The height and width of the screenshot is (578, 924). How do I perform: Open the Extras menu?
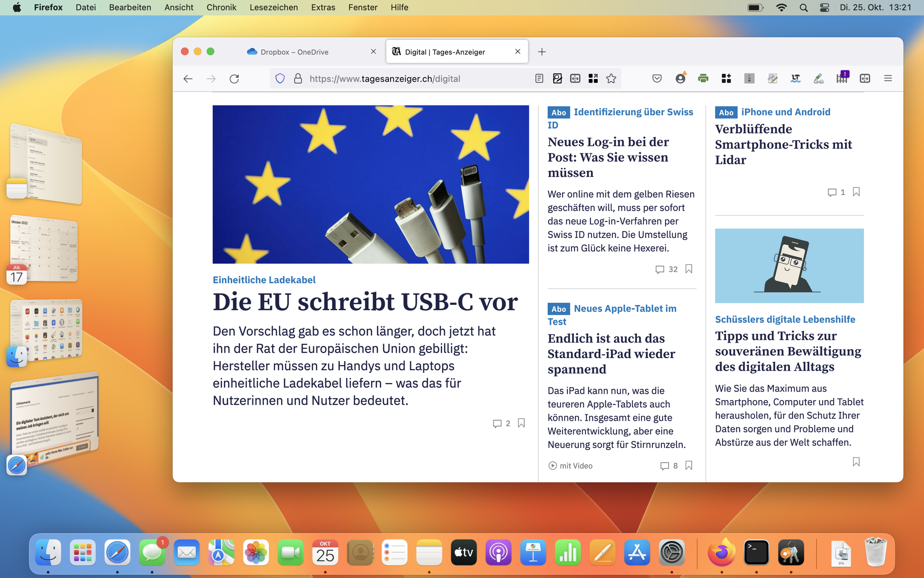click(x=323, y=7)
